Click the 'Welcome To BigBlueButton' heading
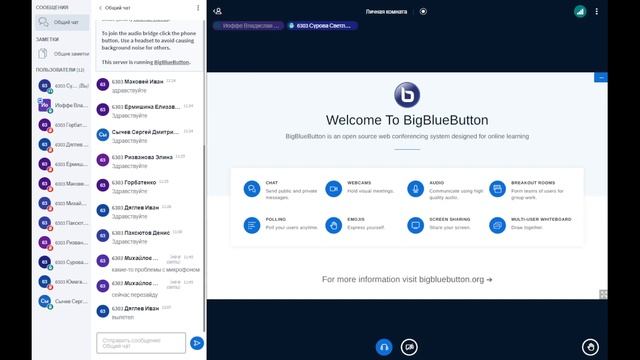Screen dimensions: 640x360 (x=407, y=120)
